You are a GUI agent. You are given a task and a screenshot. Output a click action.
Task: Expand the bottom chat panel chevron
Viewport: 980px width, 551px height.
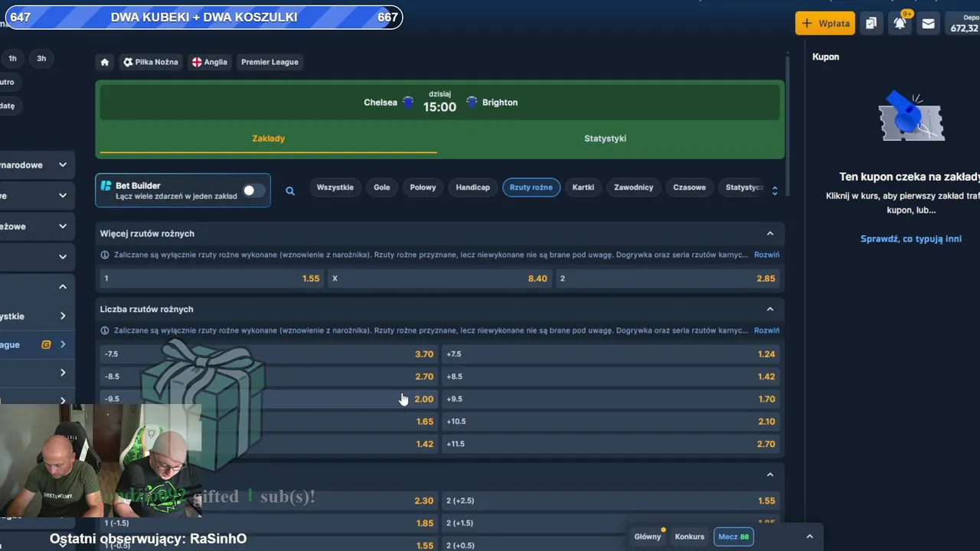809,536
